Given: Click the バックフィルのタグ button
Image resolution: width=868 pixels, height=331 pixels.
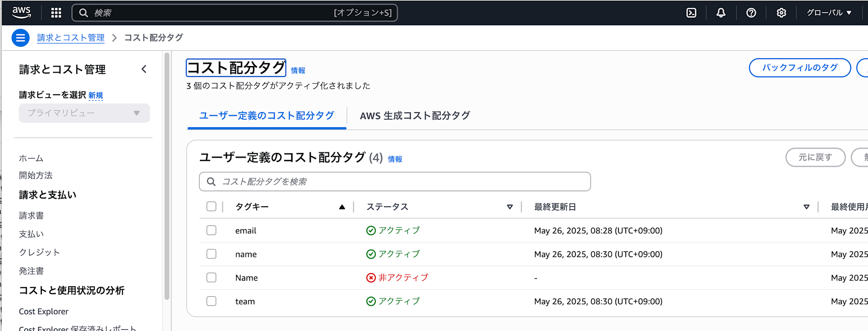Looking at the screenshot, I should [800, 68].
